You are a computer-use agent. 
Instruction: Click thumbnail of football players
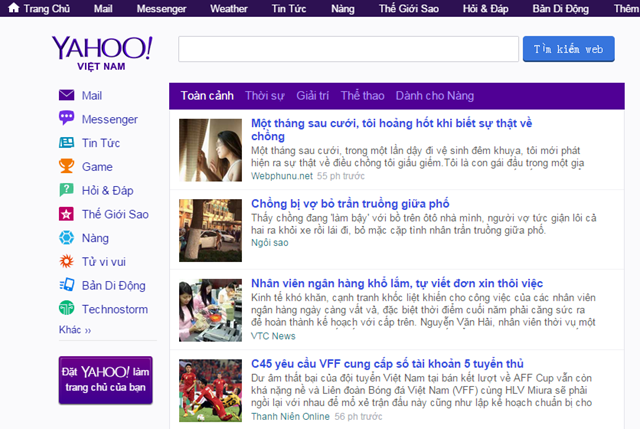[210, 390]
